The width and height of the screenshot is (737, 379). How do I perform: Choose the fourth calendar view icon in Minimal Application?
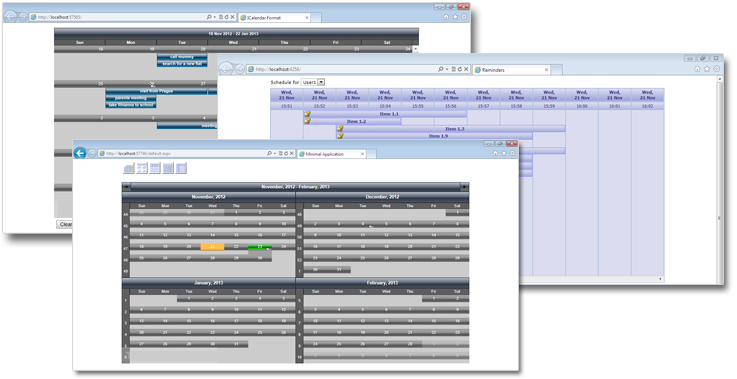pos(168,168)
